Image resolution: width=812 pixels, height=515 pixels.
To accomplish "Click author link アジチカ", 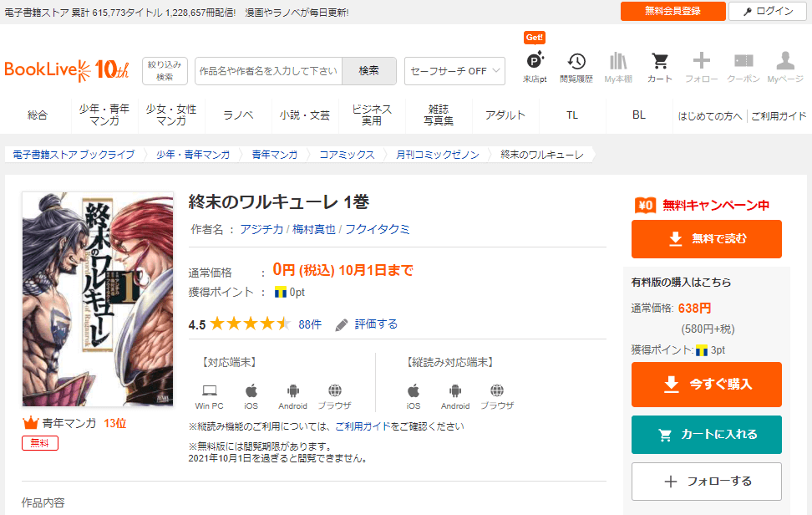I will [x=261, y=229].
